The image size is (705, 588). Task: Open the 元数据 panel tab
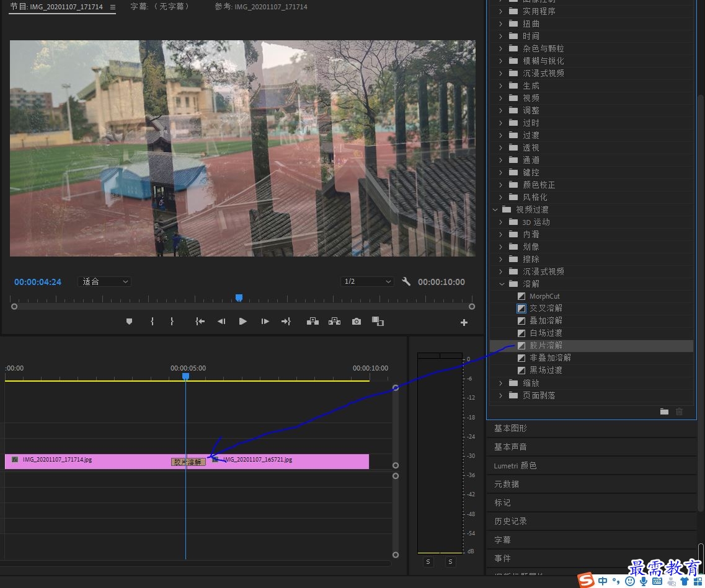coord(506,485)
